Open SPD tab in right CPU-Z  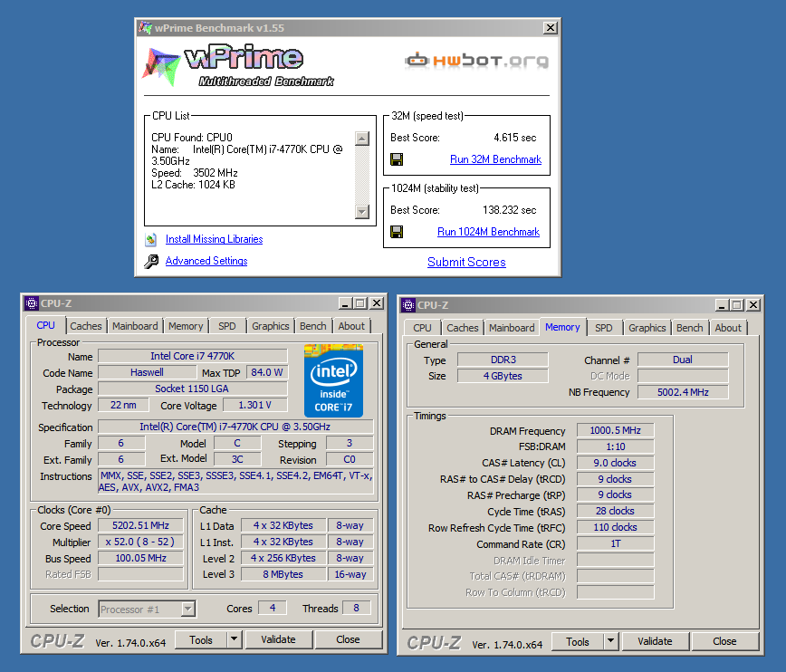(x=603, y=328)
